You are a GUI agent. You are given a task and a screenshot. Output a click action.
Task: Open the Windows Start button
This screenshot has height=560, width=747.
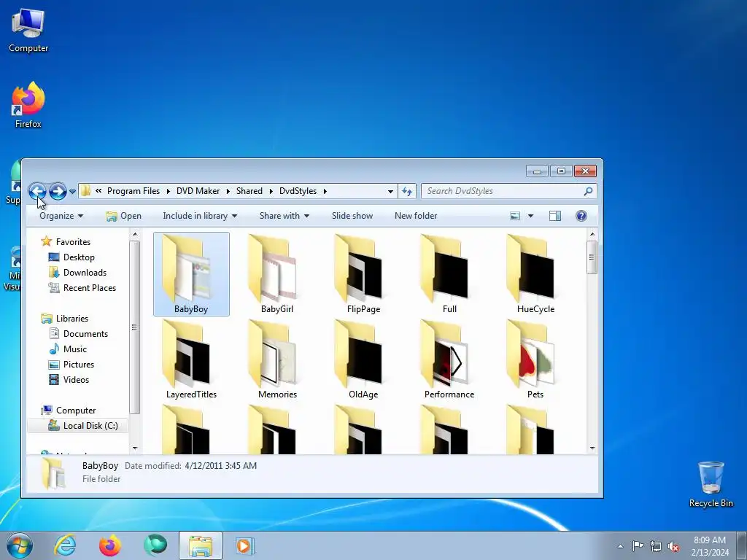20,545
